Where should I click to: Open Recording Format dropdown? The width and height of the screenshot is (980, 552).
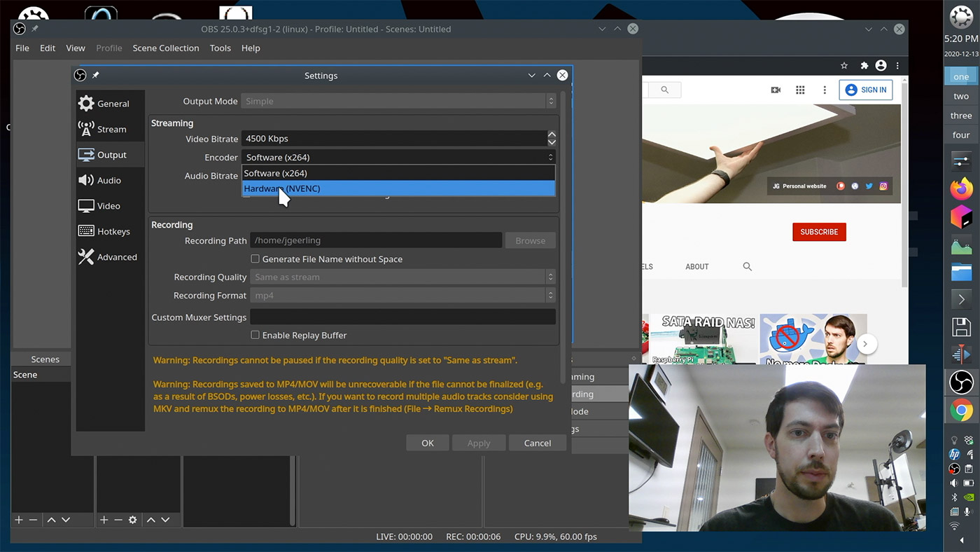[402, 295]
